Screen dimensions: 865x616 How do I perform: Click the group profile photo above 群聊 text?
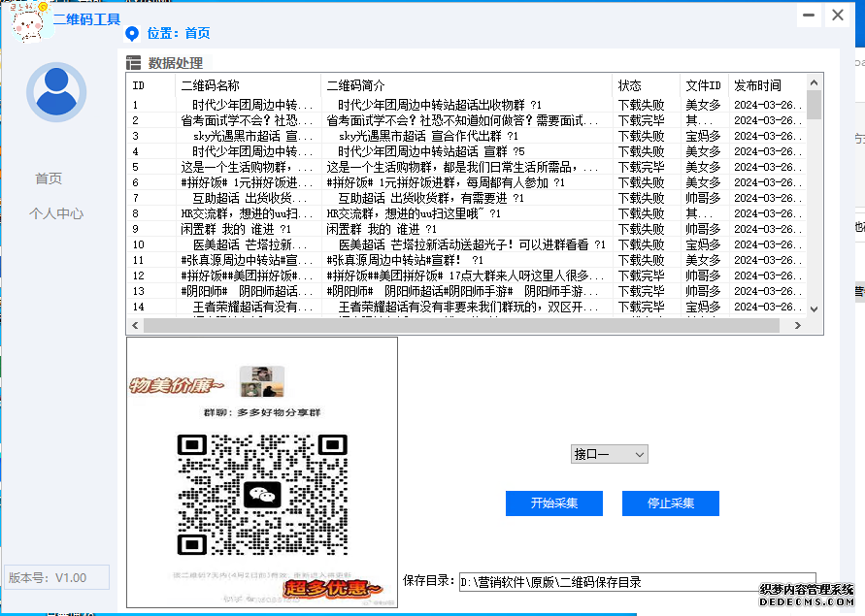[x=262, y=379]
